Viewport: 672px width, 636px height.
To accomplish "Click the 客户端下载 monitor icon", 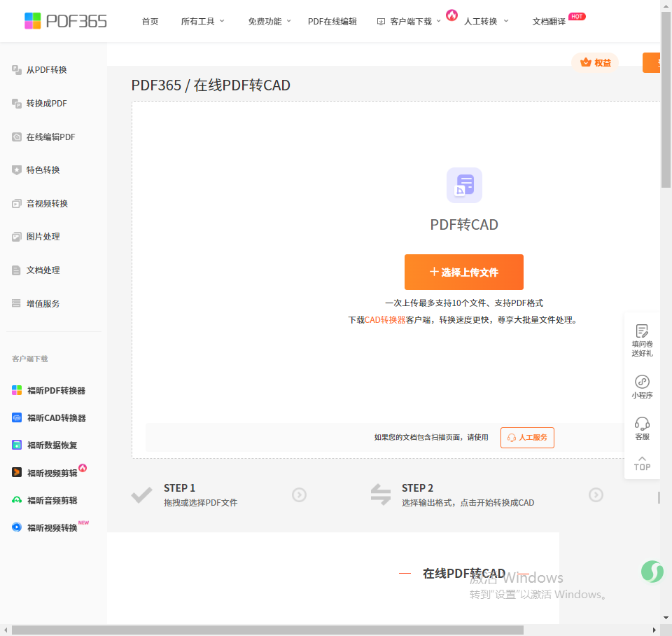I will (381, 22).
